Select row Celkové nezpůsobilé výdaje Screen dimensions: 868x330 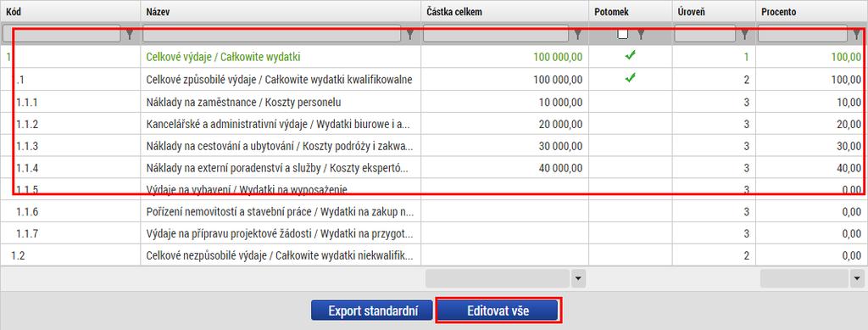point(434,255)
